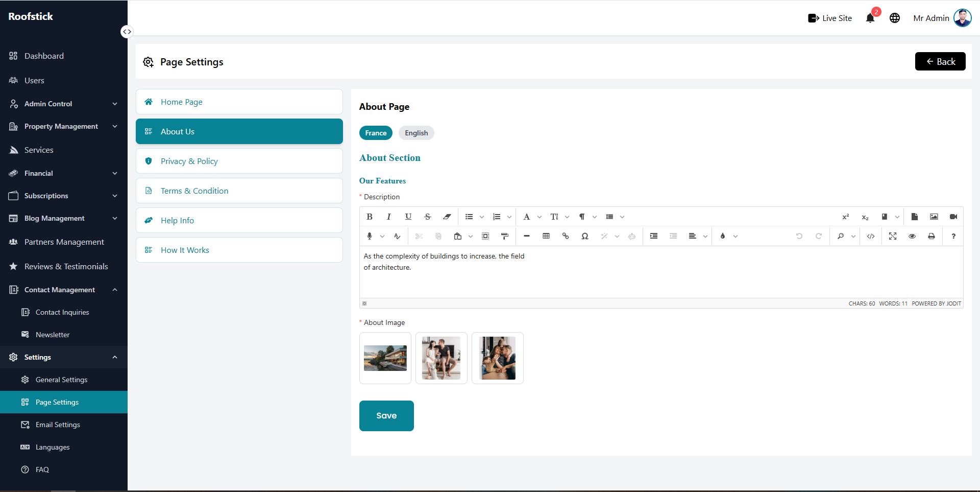980x492 pixels.
Task: Insert a table in the editor
Action: 546,236
